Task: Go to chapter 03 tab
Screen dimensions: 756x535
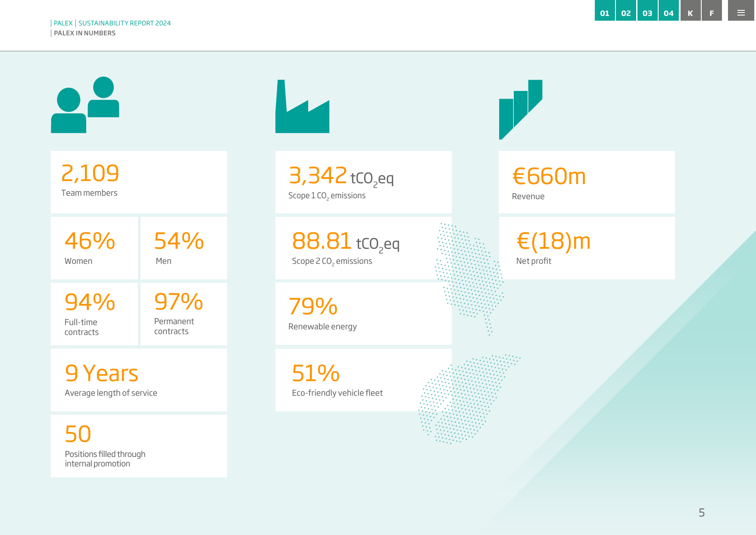Action: click(647, 10)
